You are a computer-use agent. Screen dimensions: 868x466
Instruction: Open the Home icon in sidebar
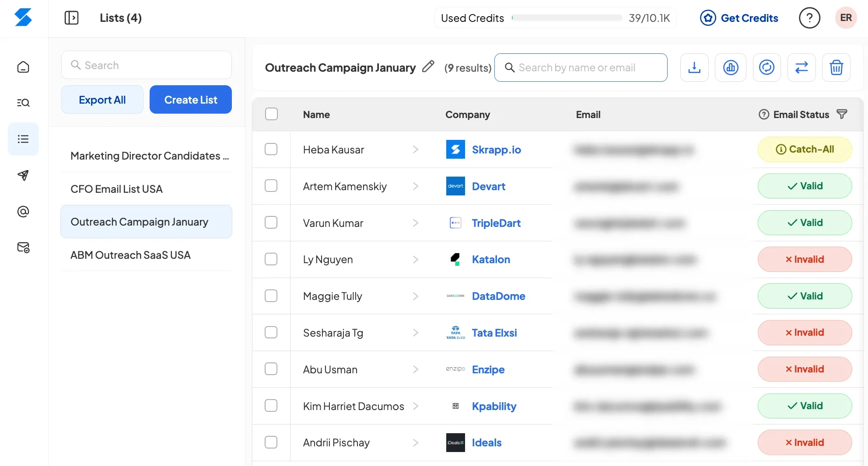click(23, 67)
